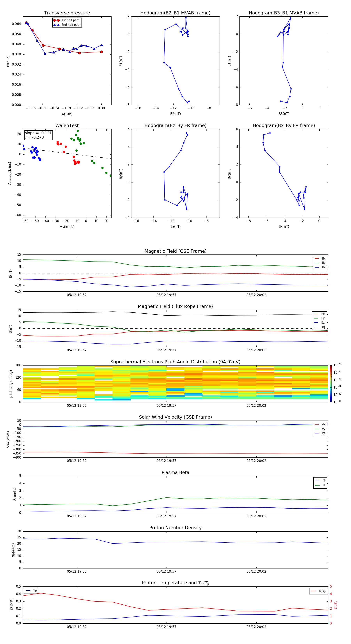Click the 'Transverse pressure' plot title
The width and height of the screenshot is (351, 644).
click(67, 13)
